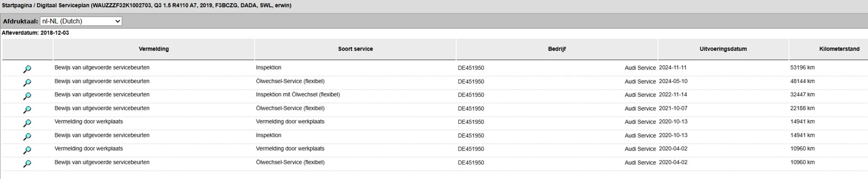Select the Vermelding column header

[154, 49]
